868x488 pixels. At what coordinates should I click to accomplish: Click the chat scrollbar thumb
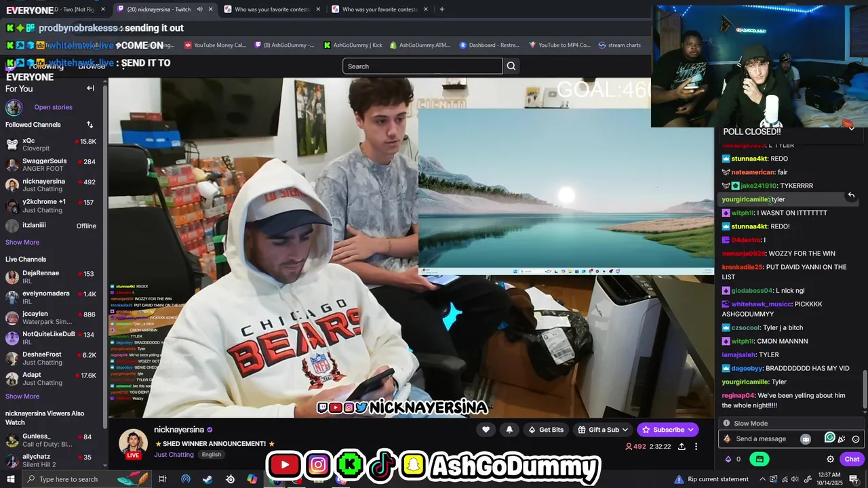click(864, 390)
